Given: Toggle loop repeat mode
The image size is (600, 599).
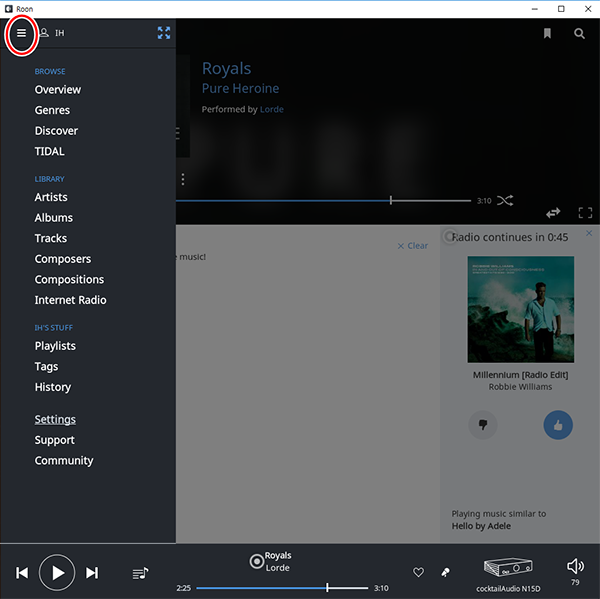Looking at the screenshot, I should tap(553, 213).
